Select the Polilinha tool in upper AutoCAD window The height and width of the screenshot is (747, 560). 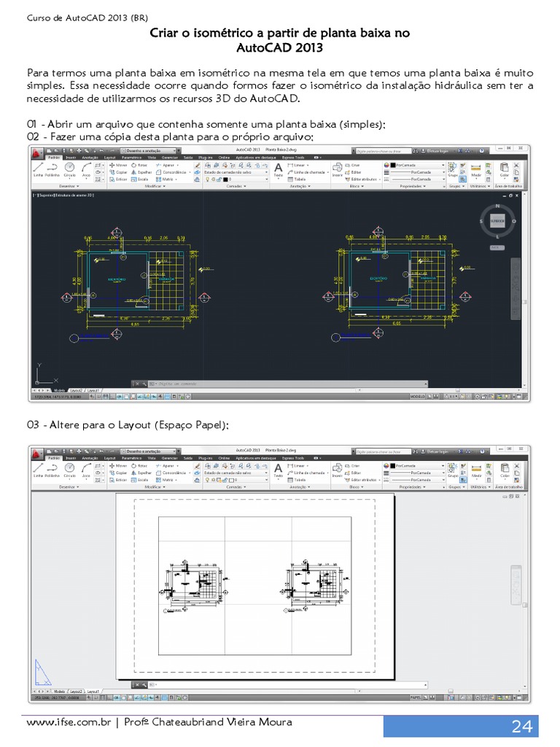point(52,169)
